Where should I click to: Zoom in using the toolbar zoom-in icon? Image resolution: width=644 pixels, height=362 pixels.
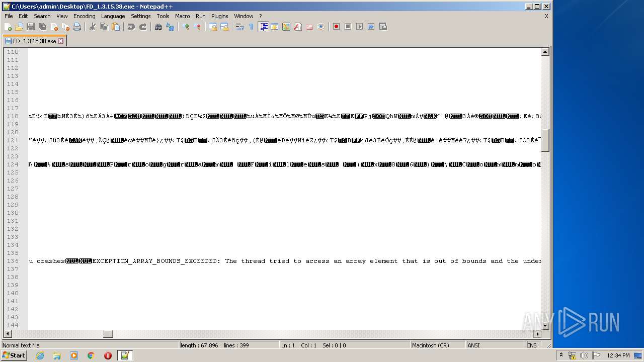186,27
